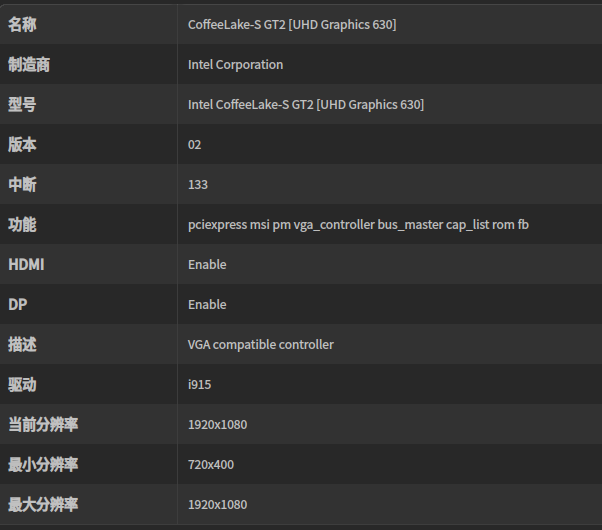The image size is (602, 530).
Task: Click 'Enable' in the HDMI row
Action: [x=207, y=264]
